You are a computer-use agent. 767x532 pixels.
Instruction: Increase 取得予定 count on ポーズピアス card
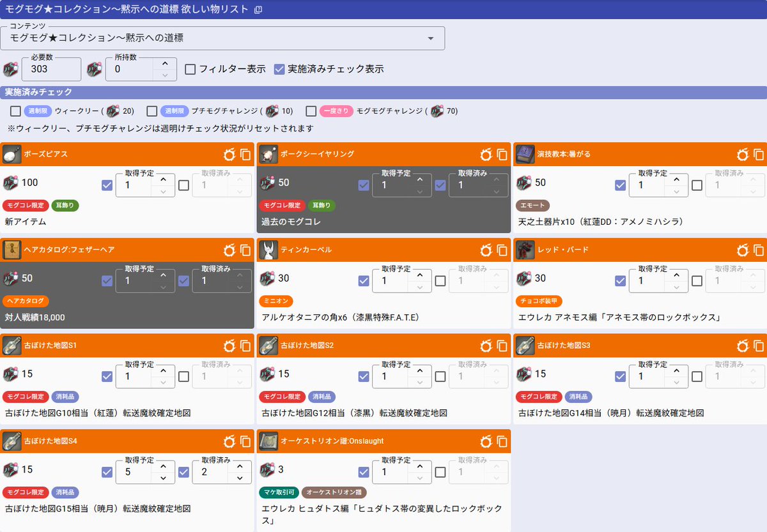pyautogui.click(x=163, y=179)
